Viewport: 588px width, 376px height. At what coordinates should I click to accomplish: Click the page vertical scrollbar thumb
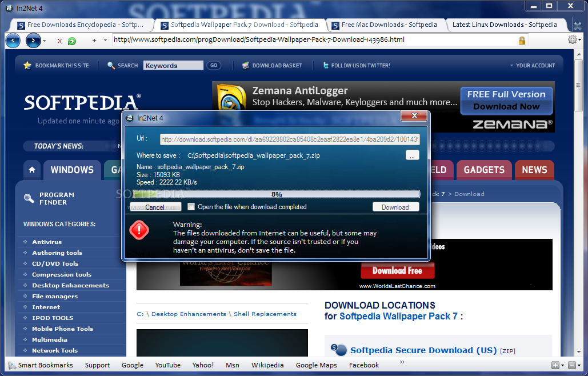pyautogui.click(x=579, y=86)
